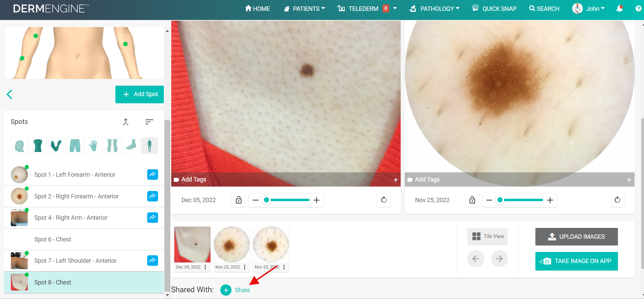
Task: Select the foot body-part filter icon
Action: (131, 146)
